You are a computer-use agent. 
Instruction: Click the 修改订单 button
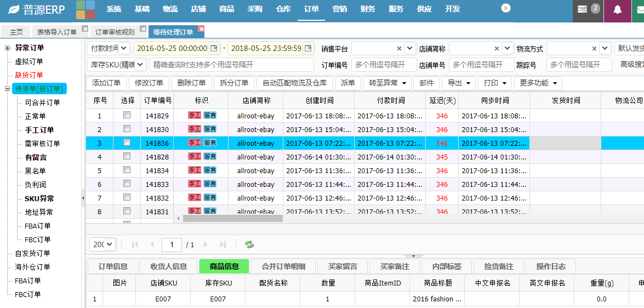pyautogui.click(x=149, y=83)
